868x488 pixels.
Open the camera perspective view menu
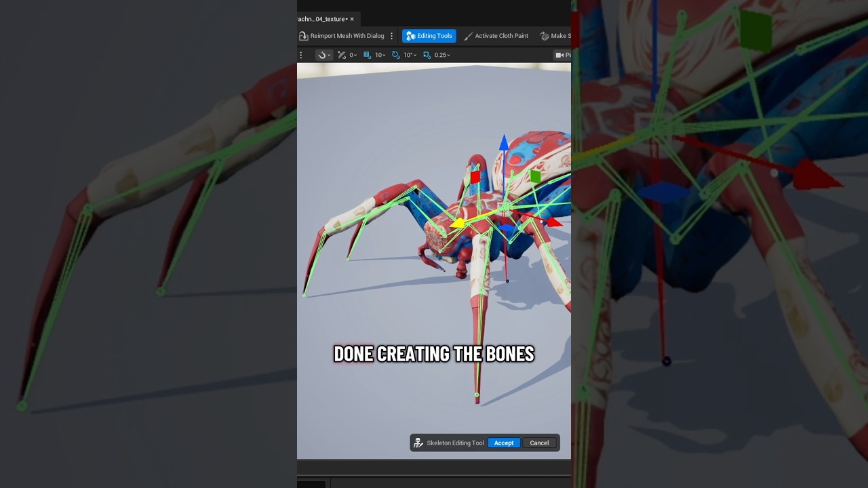pyautogui.click(x=563, y=55)
